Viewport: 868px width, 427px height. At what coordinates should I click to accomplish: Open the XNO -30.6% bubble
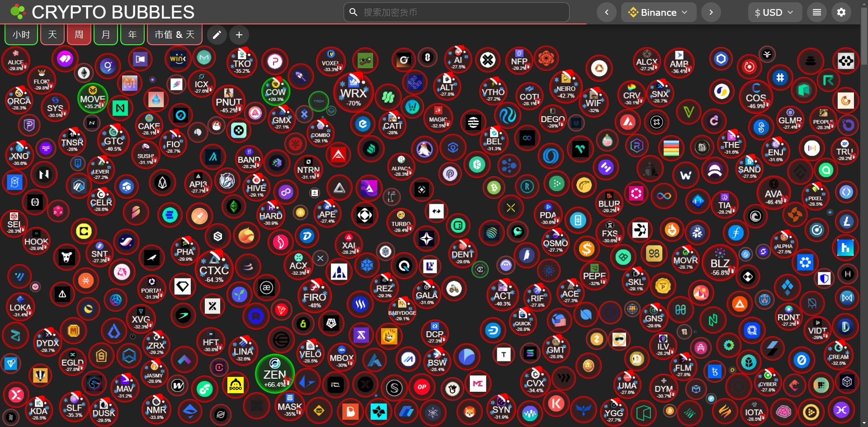[x=20, y=155]
